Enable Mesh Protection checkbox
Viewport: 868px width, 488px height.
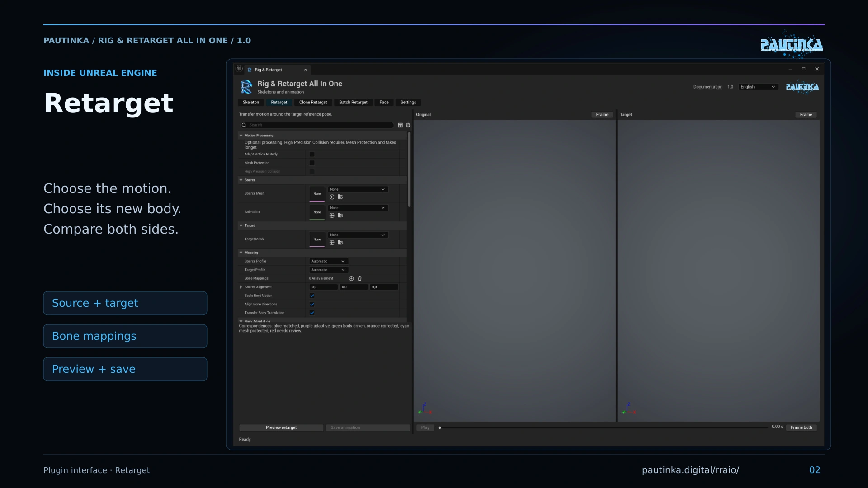(312, 163)
